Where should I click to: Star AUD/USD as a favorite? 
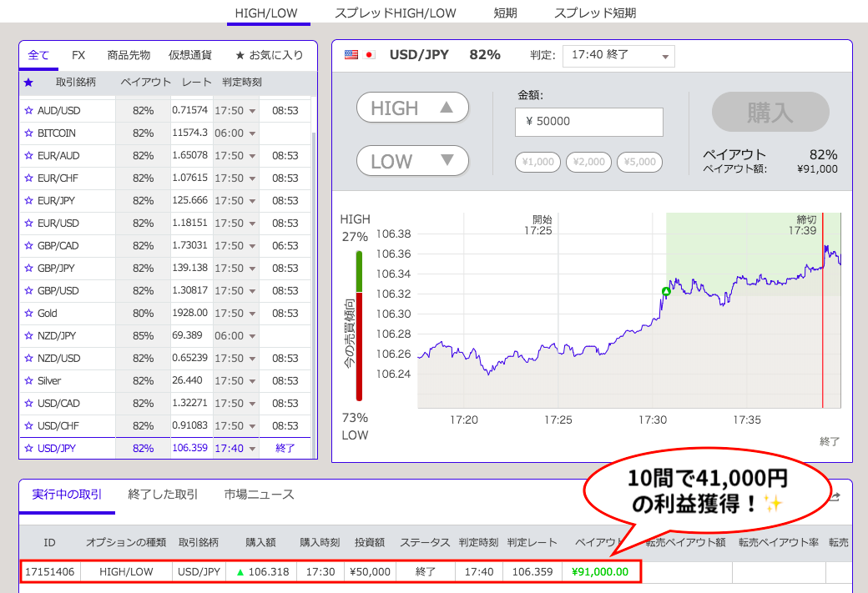(28, 111)
